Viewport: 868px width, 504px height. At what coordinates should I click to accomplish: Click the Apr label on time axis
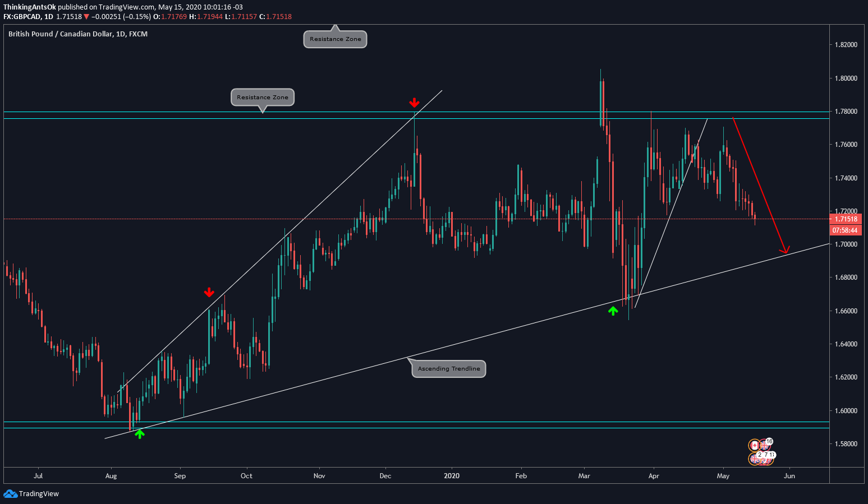tap(654, 476)
